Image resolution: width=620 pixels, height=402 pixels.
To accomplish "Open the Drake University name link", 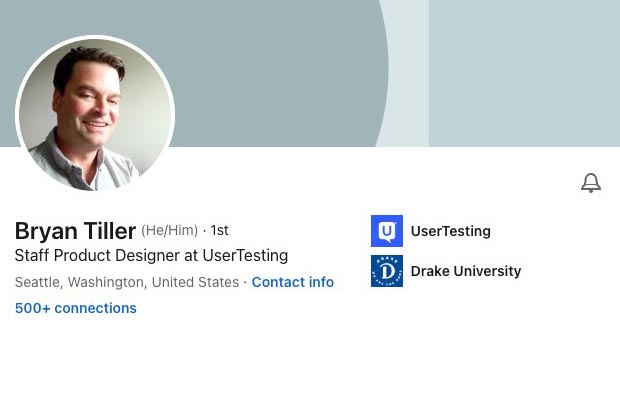I will 466,271.
